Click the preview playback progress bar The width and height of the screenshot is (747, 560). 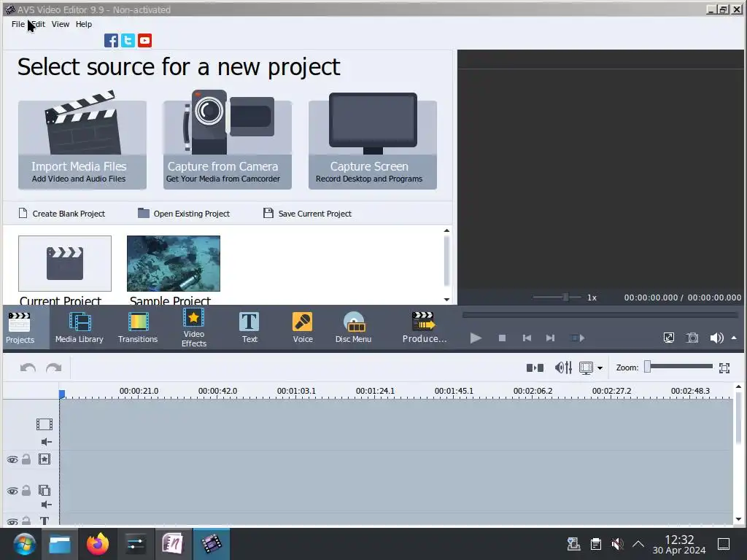click(600, 315)
